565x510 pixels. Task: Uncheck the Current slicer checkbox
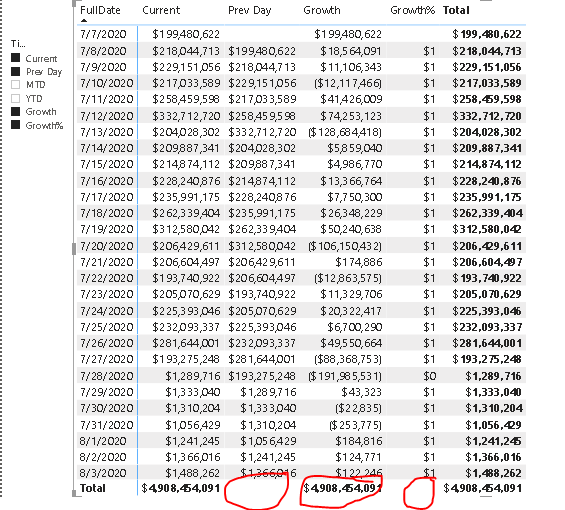(15, 58)
